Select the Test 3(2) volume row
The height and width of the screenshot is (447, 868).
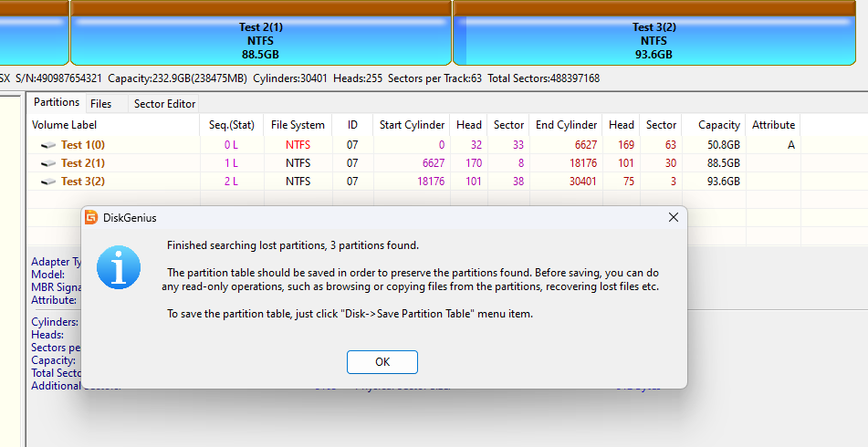point(414,182)
